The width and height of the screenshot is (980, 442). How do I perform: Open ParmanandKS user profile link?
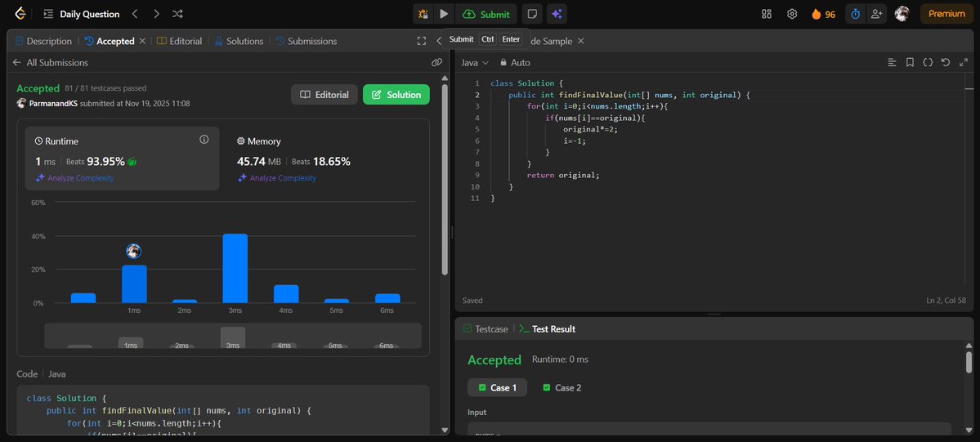coord(52,103)
